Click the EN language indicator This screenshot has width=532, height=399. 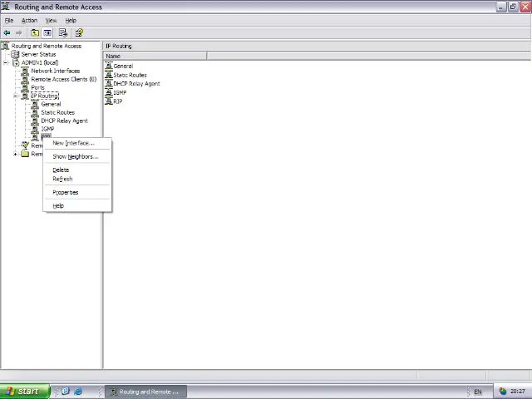(x=478, y=392)
